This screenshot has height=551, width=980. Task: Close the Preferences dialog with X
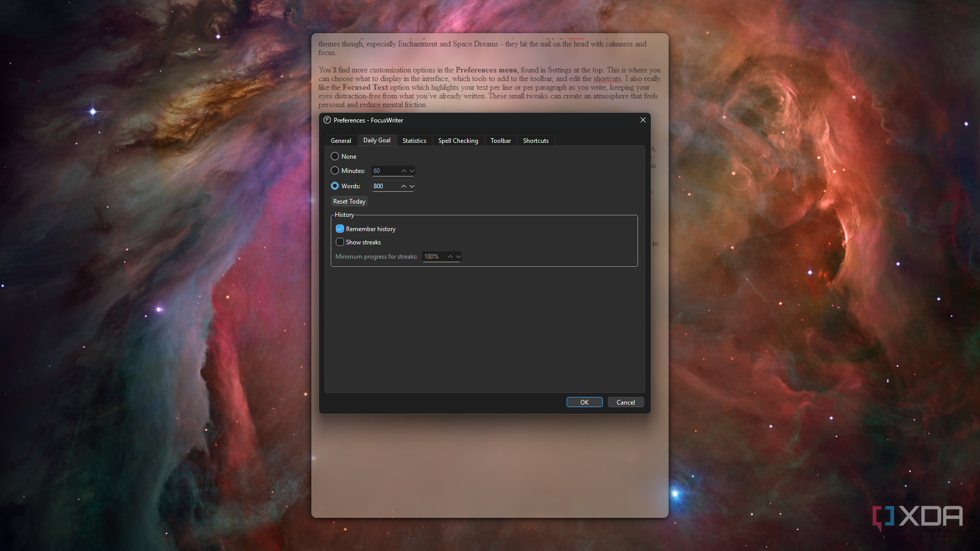(643, 120)
